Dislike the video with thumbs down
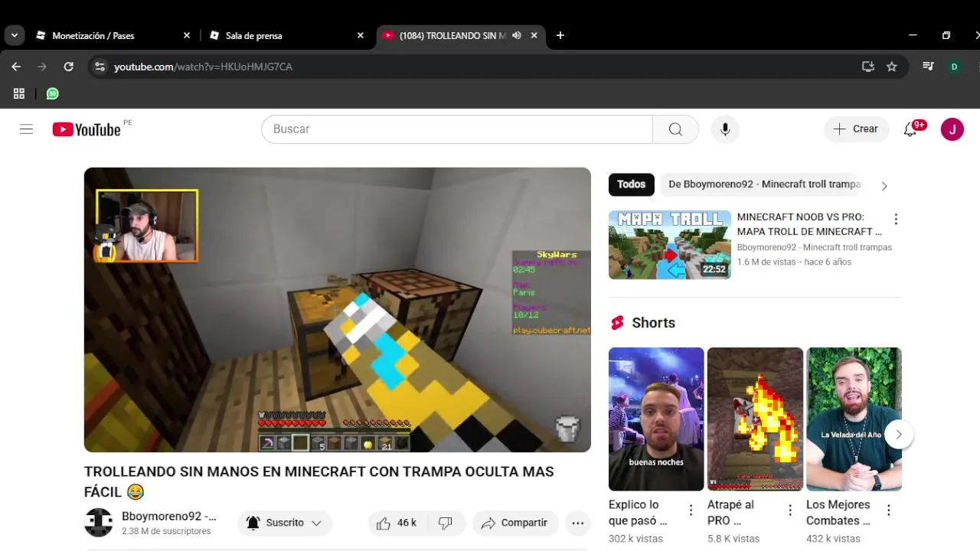Image resolution: width=980 pixels, height=551 pixels. pyautogui.click(x=446, y=523)
